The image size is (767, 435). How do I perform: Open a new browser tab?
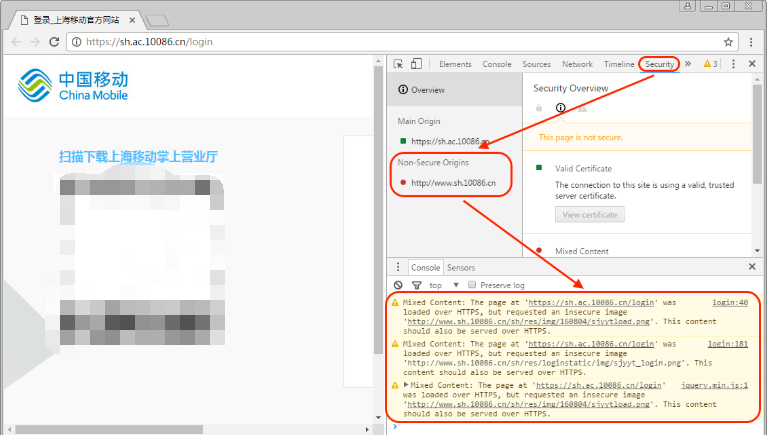click(x=158, y=21)
